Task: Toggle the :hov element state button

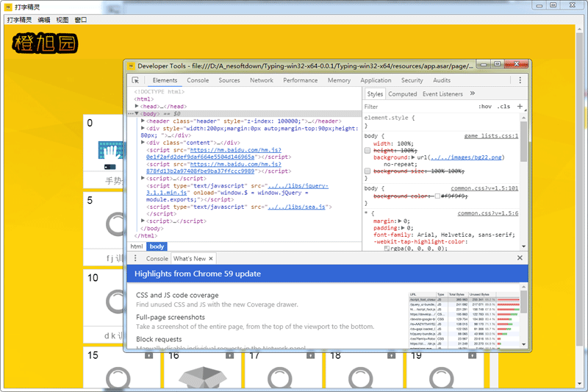Action: [485, 107]
